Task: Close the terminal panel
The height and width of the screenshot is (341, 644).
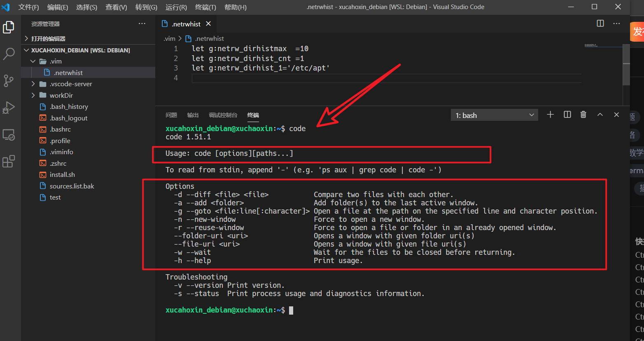Action: point(616,115)
